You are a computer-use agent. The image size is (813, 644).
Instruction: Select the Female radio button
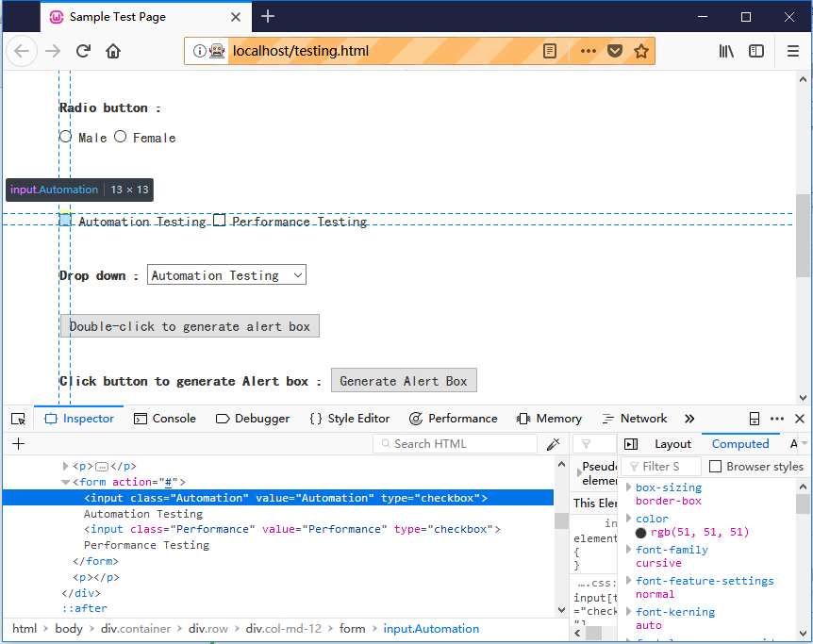coord(121,137)
